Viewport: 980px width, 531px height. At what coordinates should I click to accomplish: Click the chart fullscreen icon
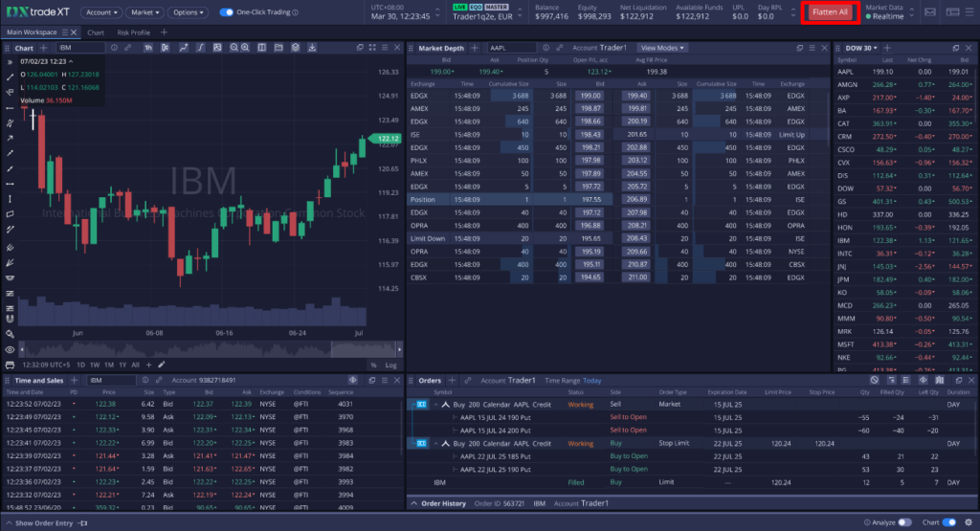tap(372, 48)
